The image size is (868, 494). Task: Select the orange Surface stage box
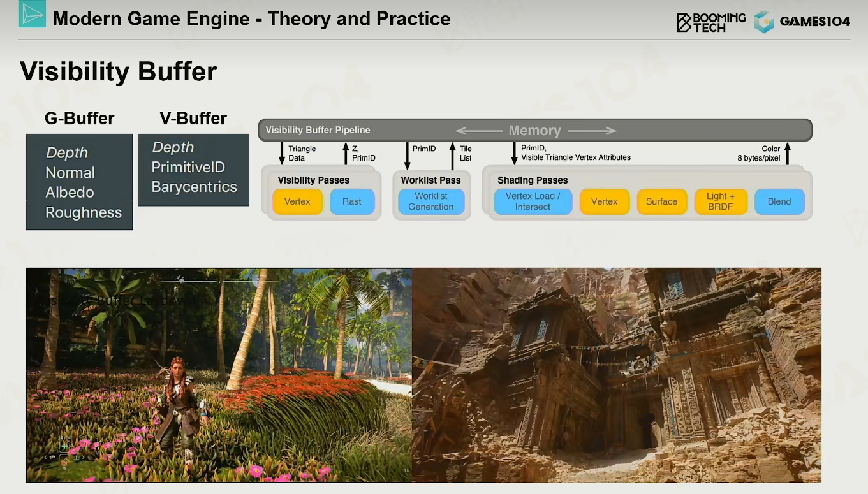662,201
